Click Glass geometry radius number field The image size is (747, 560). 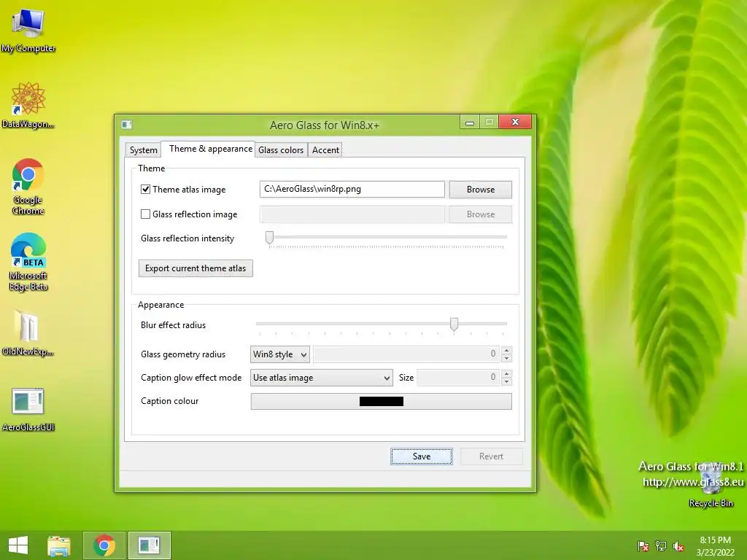406,354
